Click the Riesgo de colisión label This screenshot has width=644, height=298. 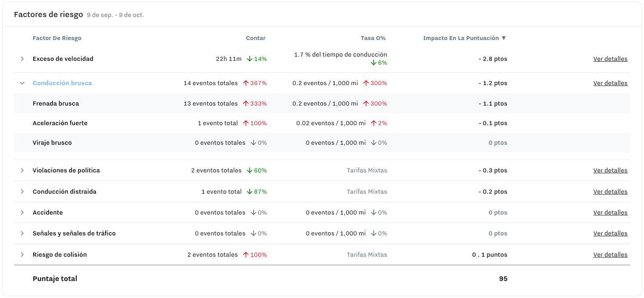[60, 255]
